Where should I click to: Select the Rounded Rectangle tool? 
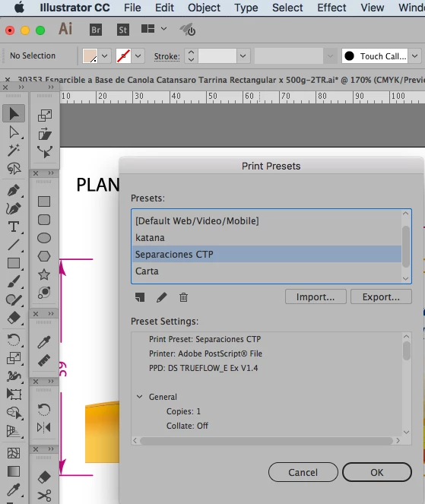[44, 220]
